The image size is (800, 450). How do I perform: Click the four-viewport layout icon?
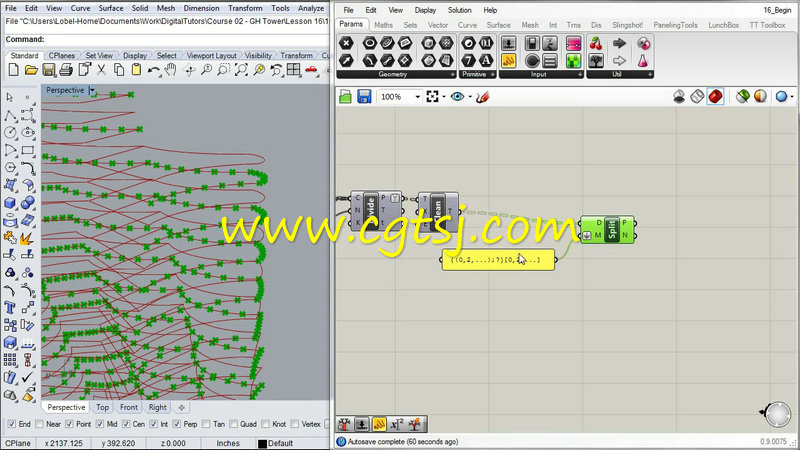[x=293, y=70]
